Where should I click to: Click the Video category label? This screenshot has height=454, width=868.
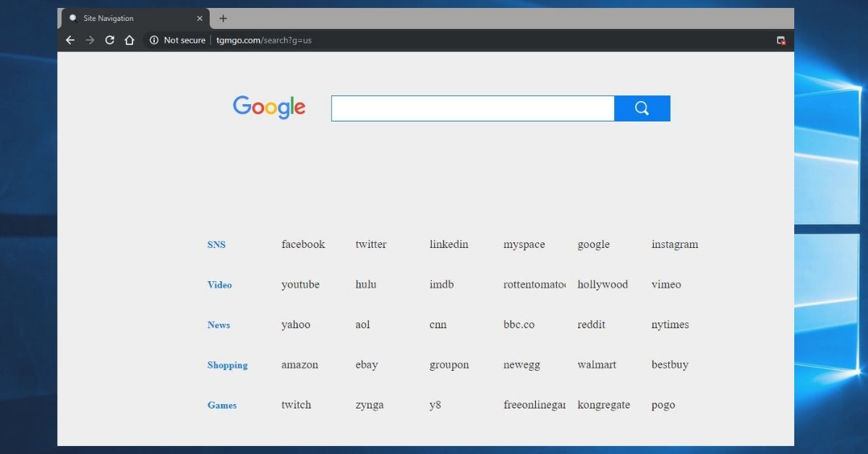[x=220, y=285]
